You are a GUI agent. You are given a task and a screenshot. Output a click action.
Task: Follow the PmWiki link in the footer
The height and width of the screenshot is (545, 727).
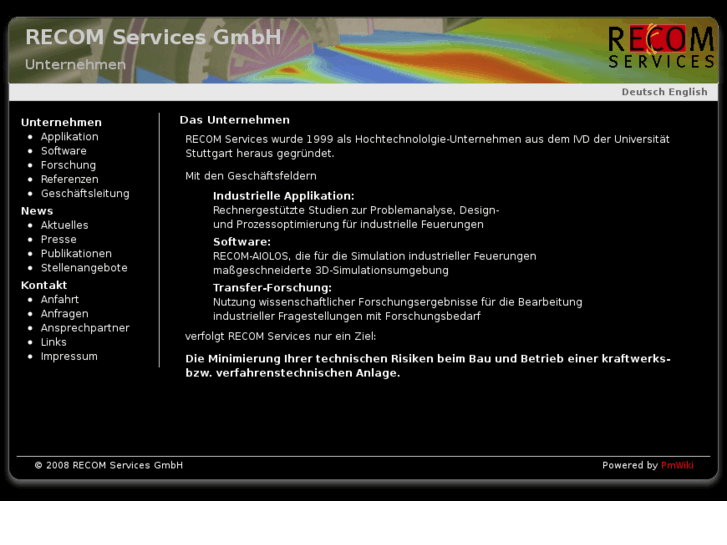(677, 465)
